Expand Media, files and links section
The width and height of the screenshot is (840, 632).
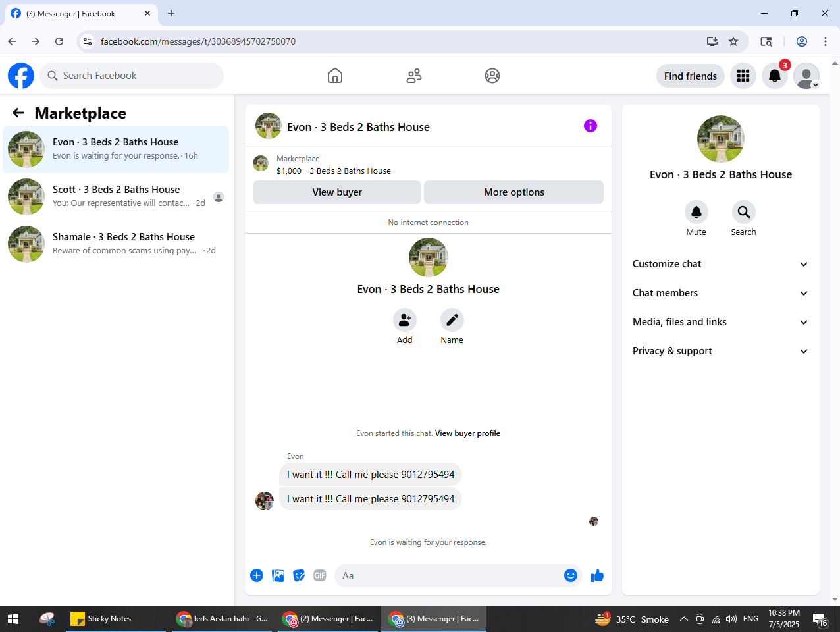[721, 322]
